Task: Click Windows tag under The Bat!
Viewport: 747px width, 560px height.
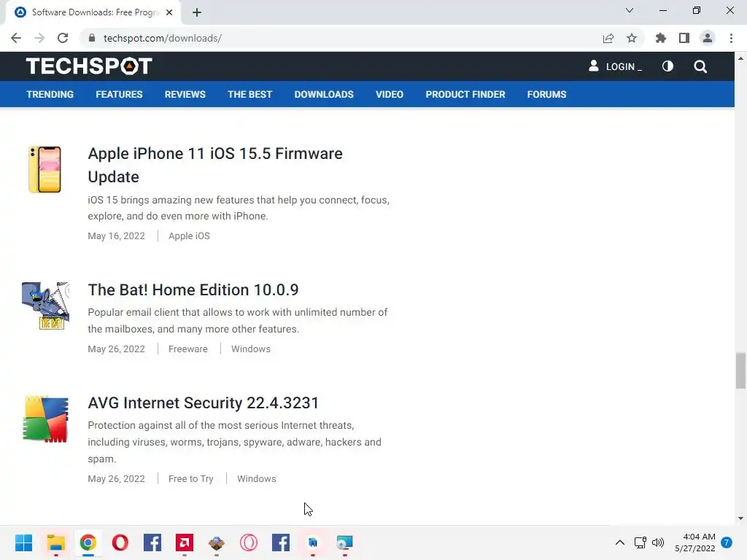Action: point(251,349)
